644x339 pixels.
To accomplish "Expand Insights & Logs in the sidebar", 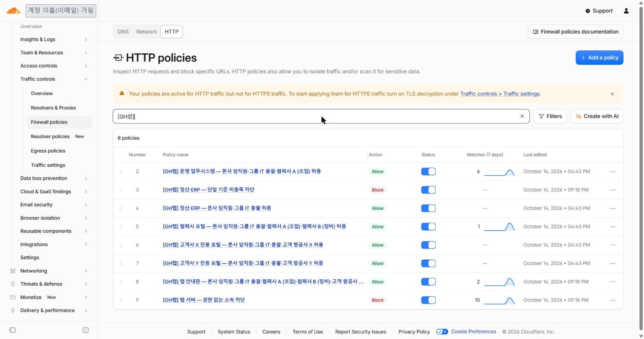I will [54, 39].
